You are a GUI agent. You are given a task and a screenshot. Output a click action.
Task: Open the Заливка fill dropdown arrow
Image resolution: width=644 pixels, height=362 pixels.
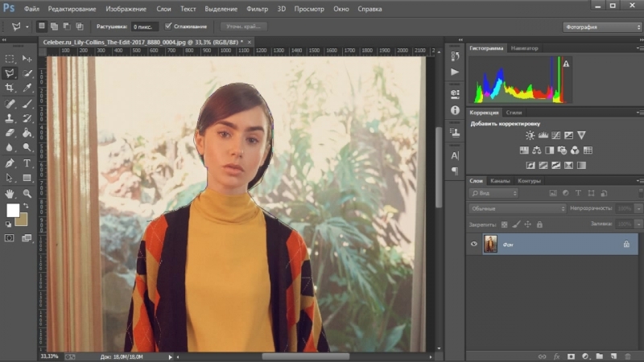click(x=638, y=224)
